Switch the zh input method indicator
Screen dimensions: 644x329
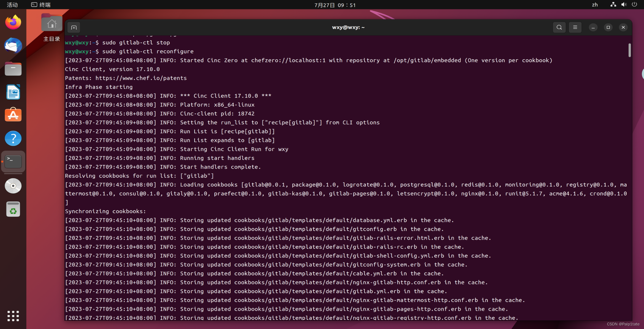tap(595, 5)
